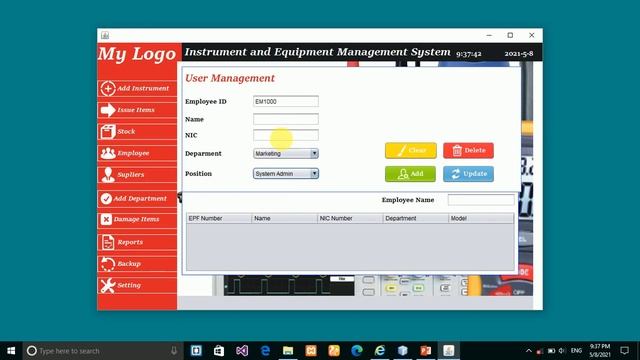Viewport: 640px width, 360px height.
Task: Open the Supliers section
Action: coord(137,175)
